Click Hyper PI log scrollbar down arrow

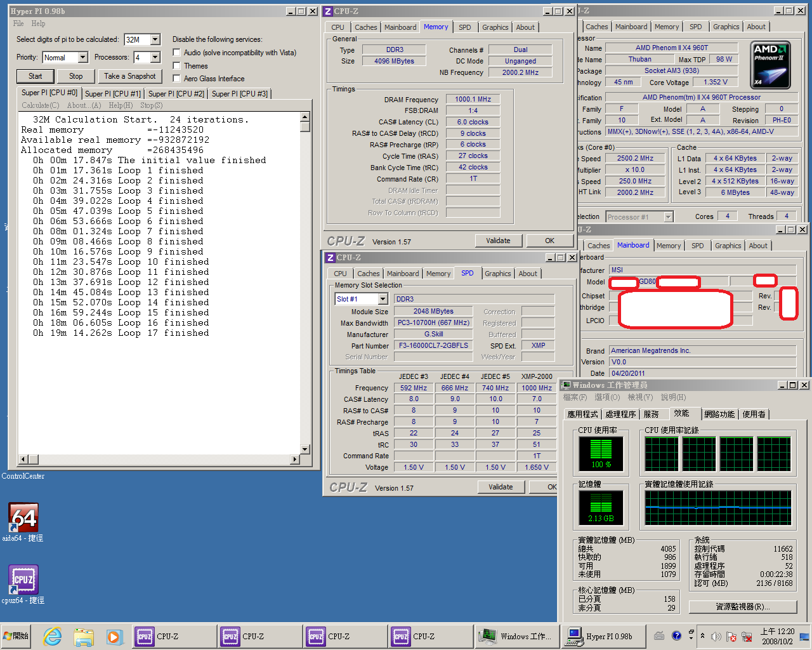click(x=304, y=449)
